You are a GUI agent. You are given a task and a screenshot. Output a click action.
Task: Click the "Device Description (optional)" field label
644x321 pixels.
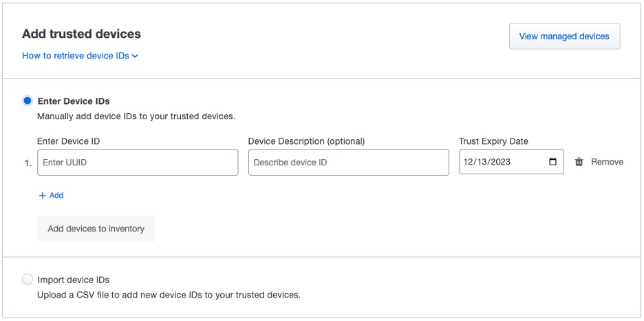[306, 141]
